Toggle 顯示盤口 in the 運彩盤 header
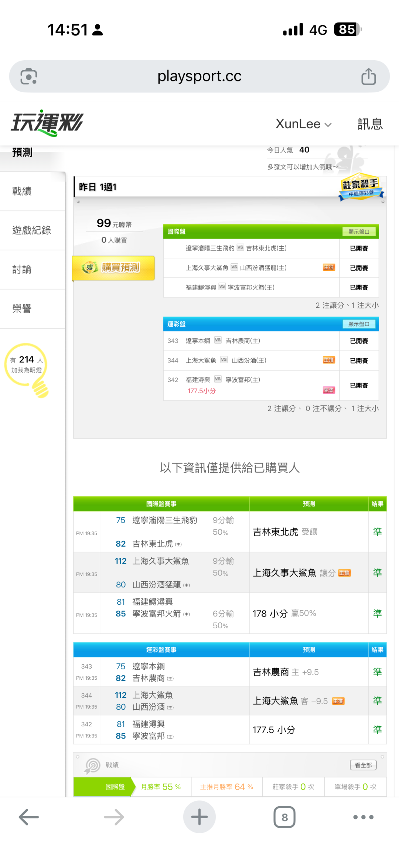The width and height of the screenshot is (399, 868). click(x=358, y=324)
